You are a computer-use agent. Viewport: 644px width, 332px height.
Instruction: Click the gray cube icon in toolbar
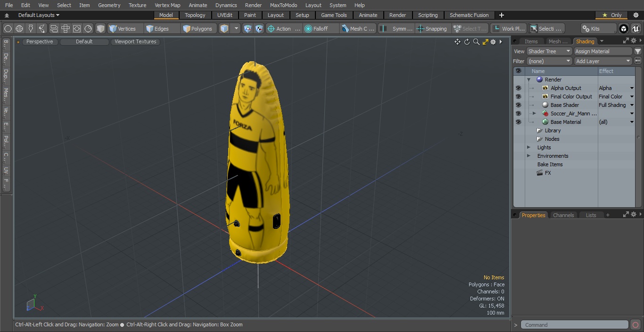pos(100,29)
